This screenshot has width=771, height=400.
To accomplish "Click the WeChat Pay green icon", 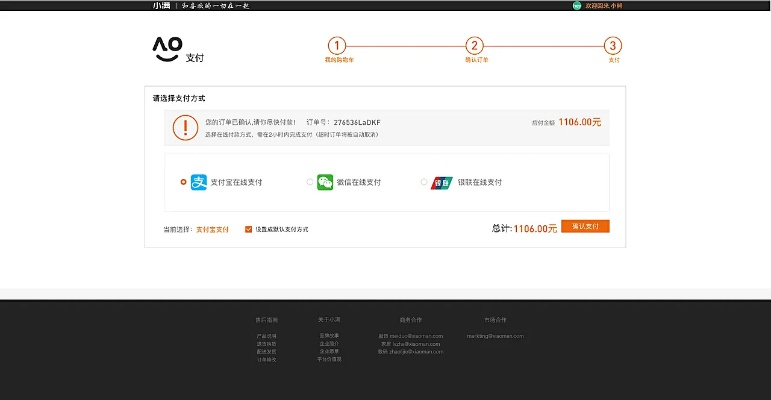I will [x=325, y=182].
